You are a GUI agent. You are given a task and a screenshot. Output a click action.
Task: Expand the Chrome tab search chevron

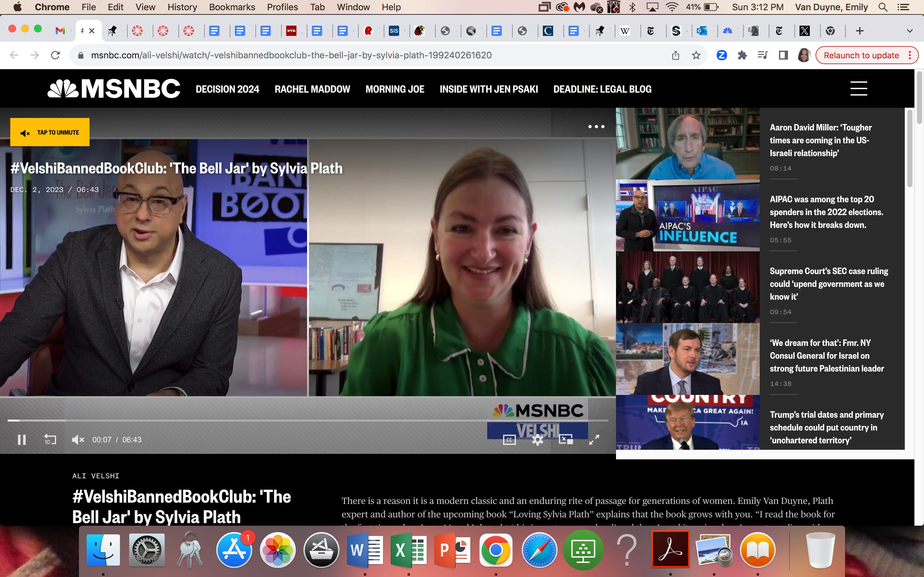point(910,31)
